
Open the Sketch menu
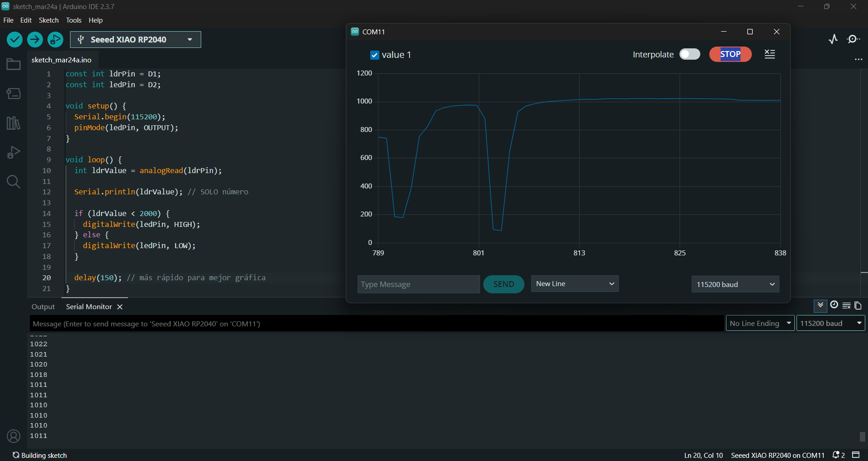[x=49, y=20]
